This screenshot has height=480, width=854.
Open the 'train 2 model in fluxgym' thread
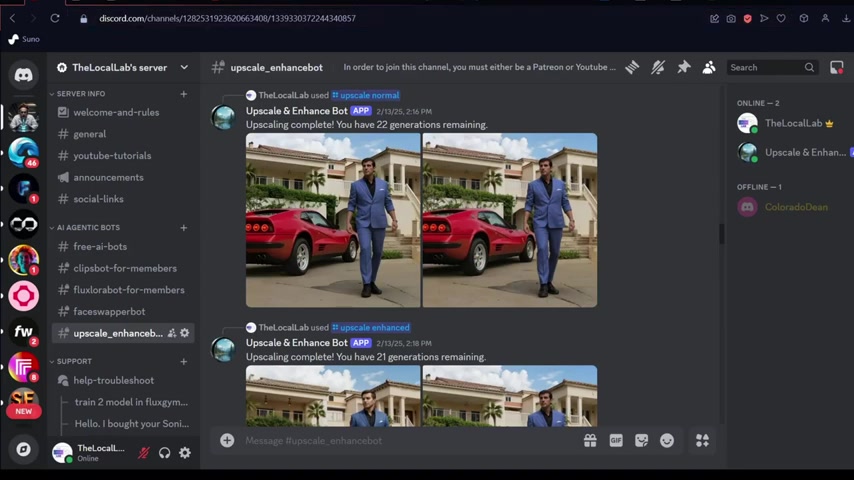[131, 402]
